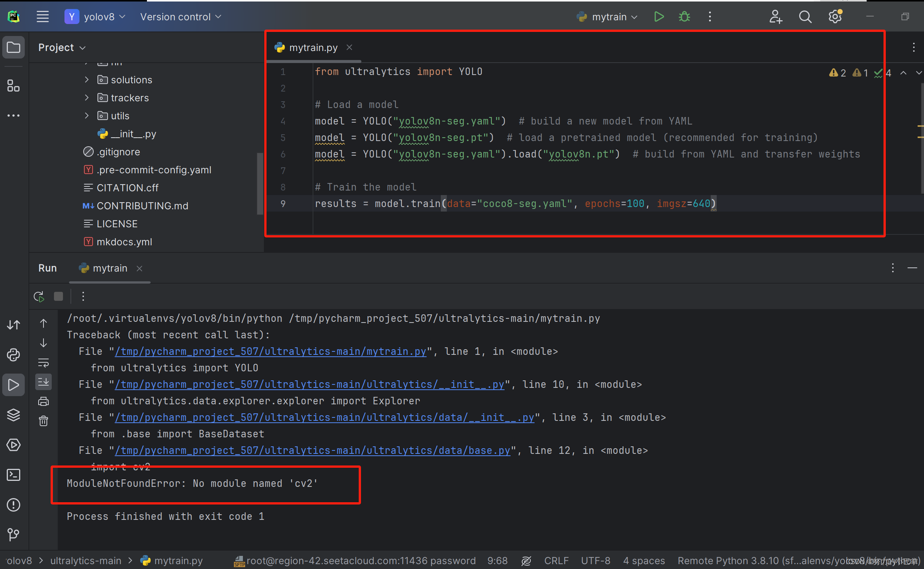Open the Python Console tool window
The width and height of the screenshot is (924, 569).
[13, 355]
